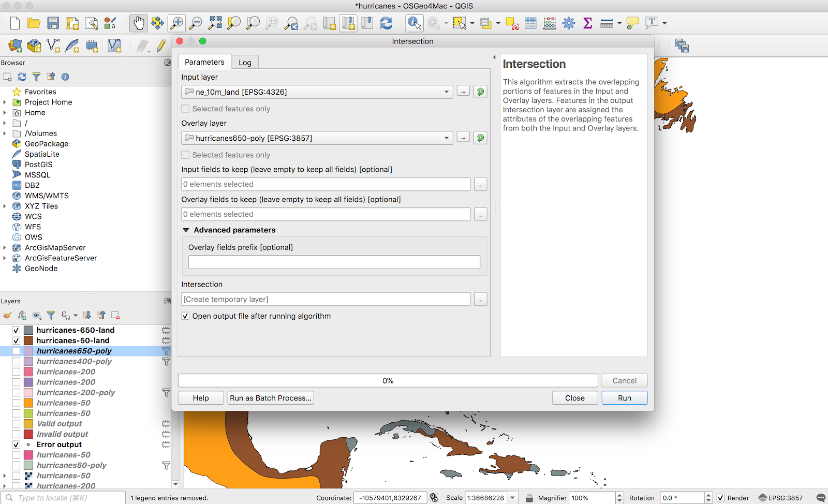Run the Intersection algorithm

[x=625, y=398]
